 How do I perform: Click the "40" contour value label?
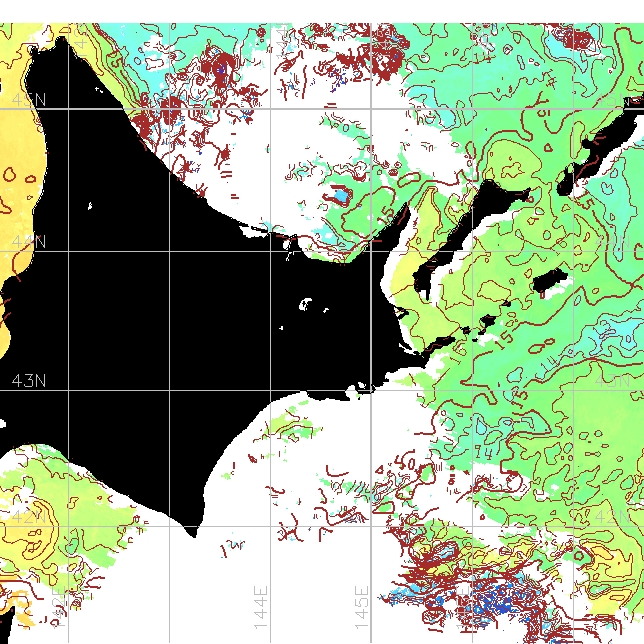[x=405, y=460]
